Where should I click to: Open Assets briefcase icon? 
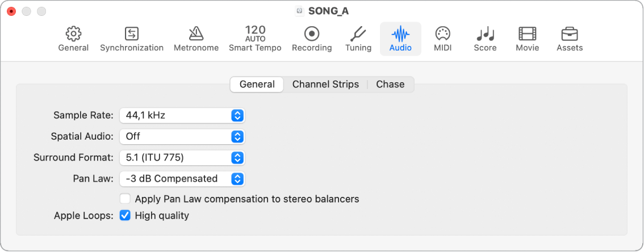[570, 34]
